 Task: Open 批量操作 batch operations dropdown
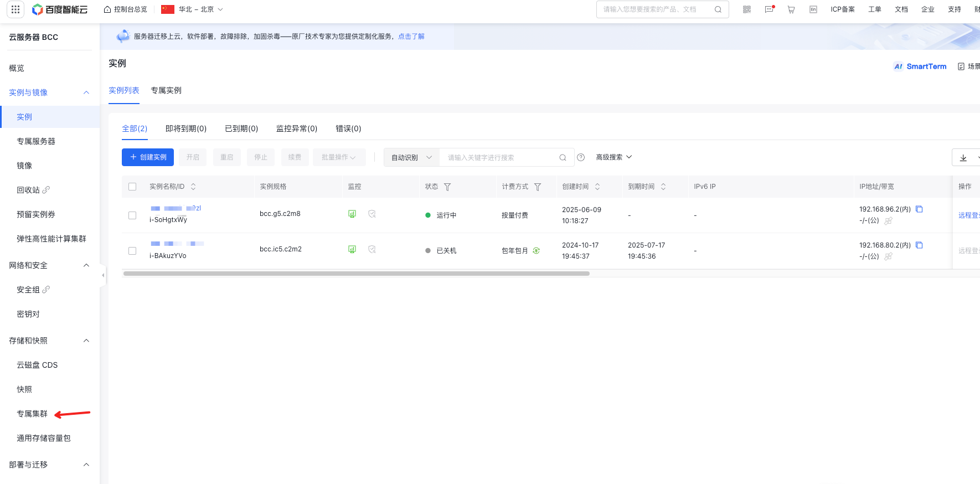339,157
